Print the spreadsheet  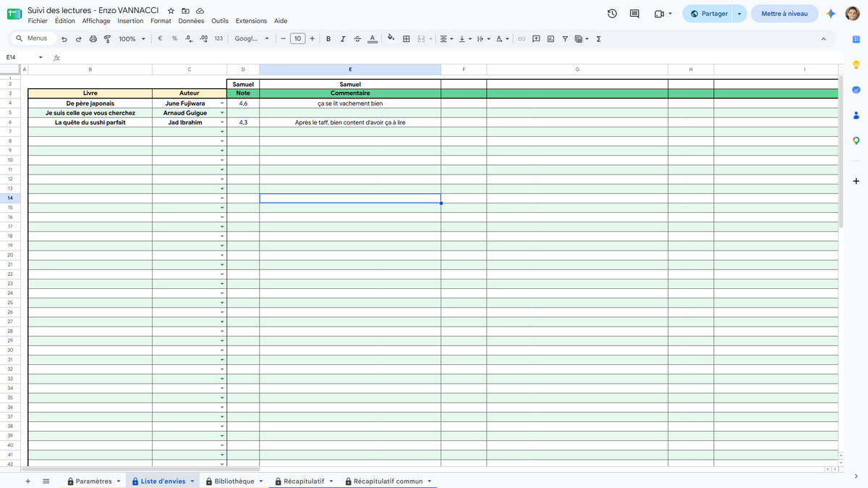coord(93,39)
